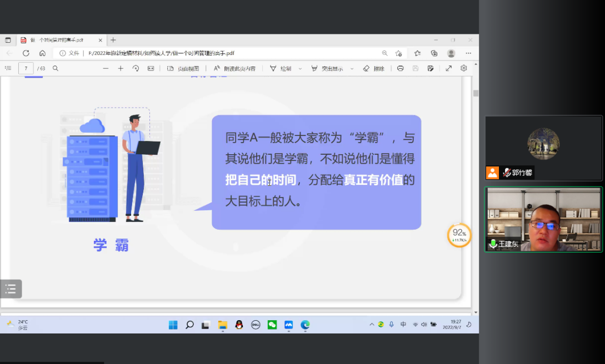Click the search magnifier in PDF toolbar

point(56,68)
